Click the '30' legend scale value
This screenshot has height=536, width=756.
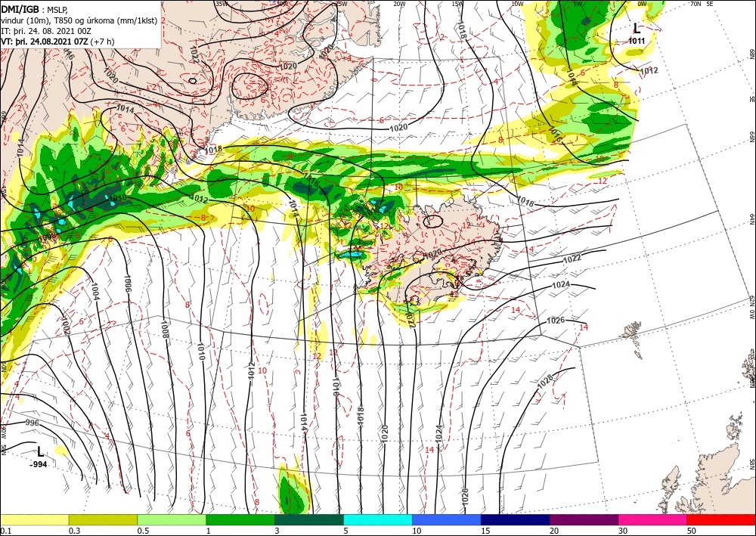click(x=623, y=531)
